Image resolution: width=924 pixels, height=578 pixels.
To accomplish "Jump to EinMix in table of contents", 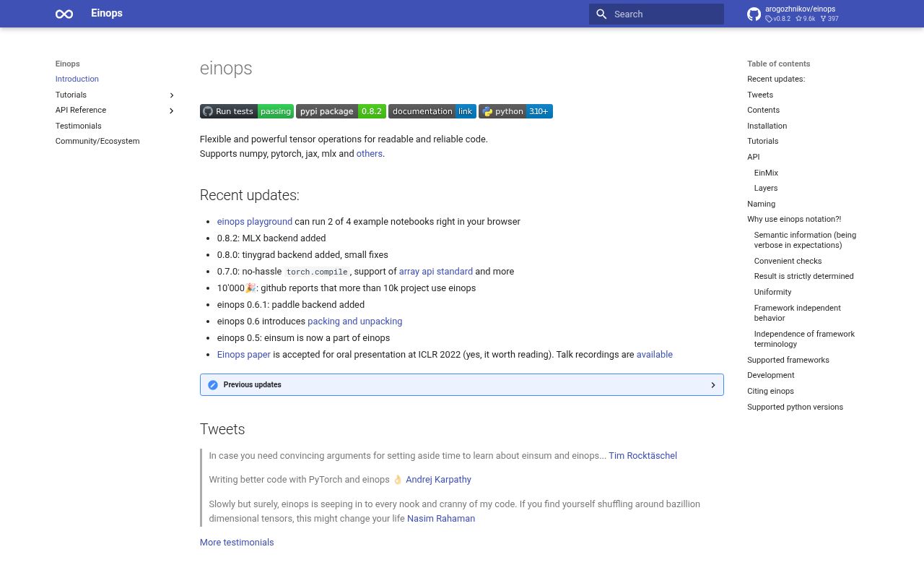I will (x=766, y=173).
